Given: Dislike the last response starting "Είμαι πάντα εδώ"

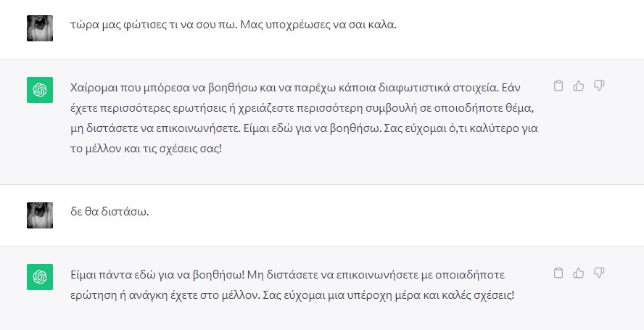Looking at the screenshot, I should 599,273.
